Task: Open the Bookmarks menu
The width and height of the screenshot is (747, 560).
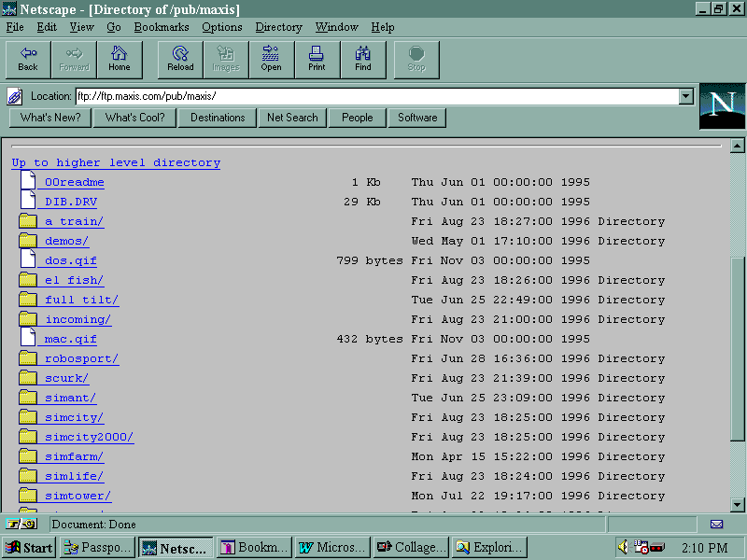Action: [161, 27]
